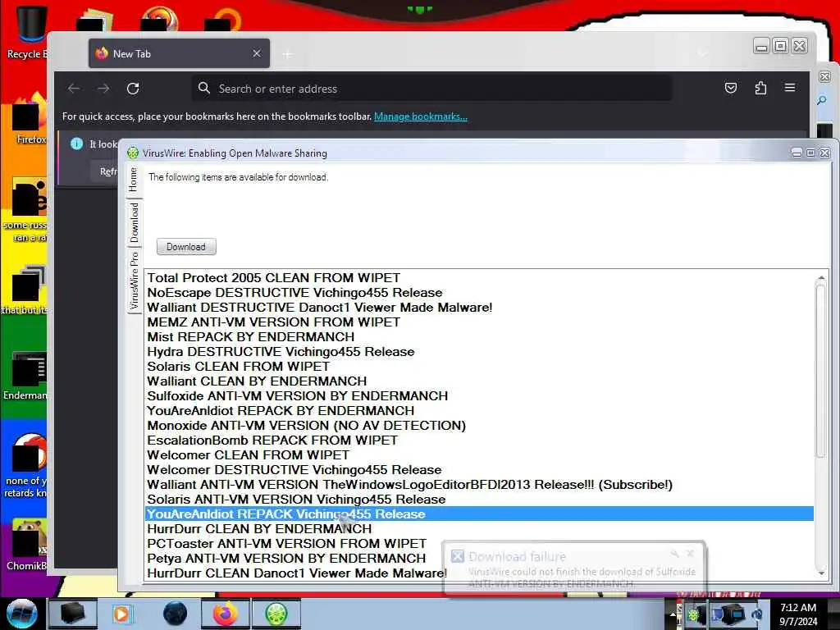Open a new tab with plus button

[288, 54]
